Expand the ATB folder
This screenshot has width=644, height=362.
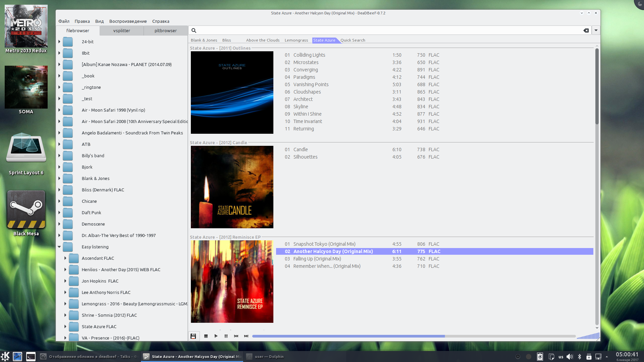click(x=59, y=144)
